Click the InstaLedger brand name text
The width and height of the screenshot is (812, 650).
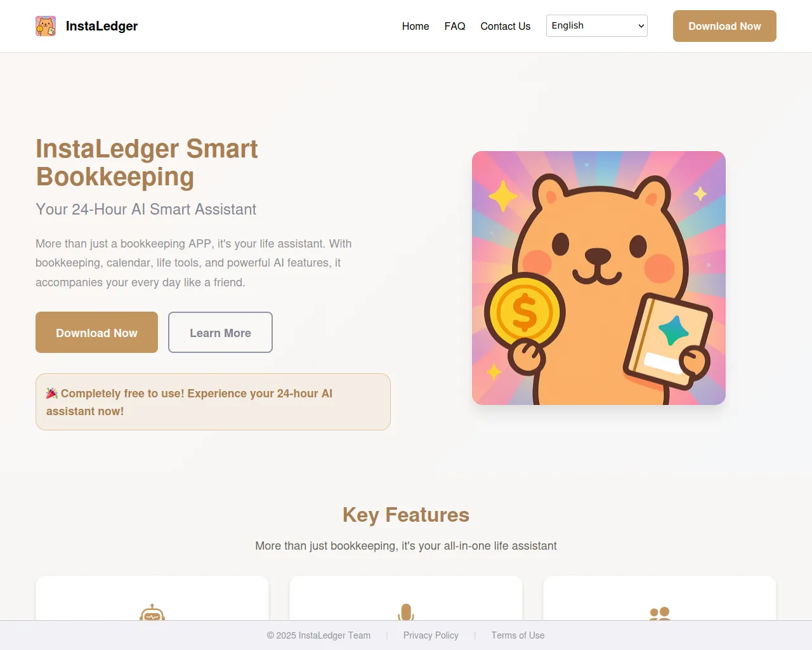pyautogui.click(x=101, y=26)
